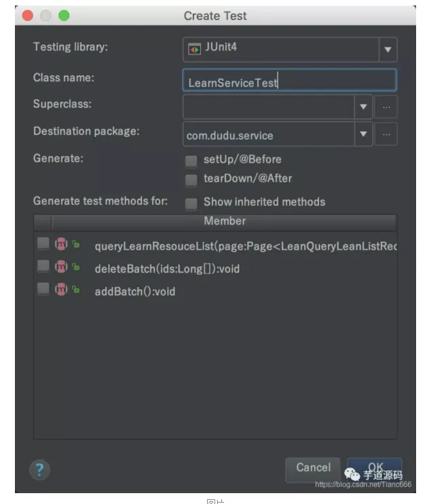Click the green lock icon beside deleteBatch
The image size is (429, 504).
tap(75, 267)
